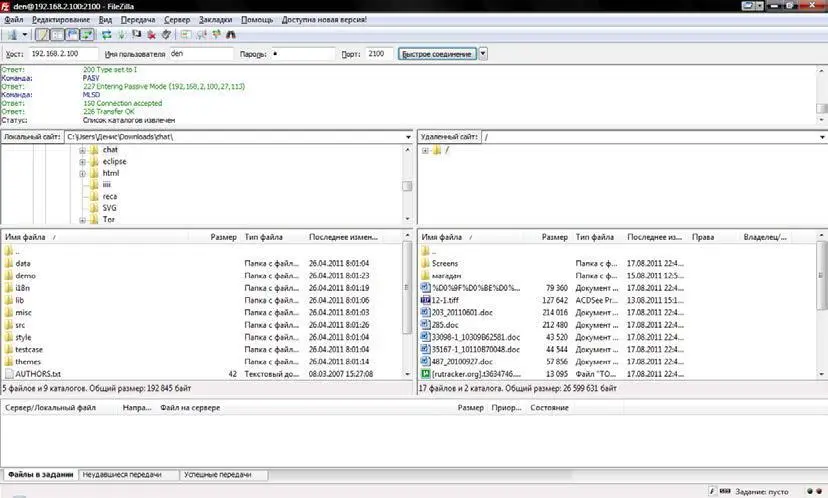Open the Редактирование menu
Viewport: 828px width, 498px height.
pos(61,20)
